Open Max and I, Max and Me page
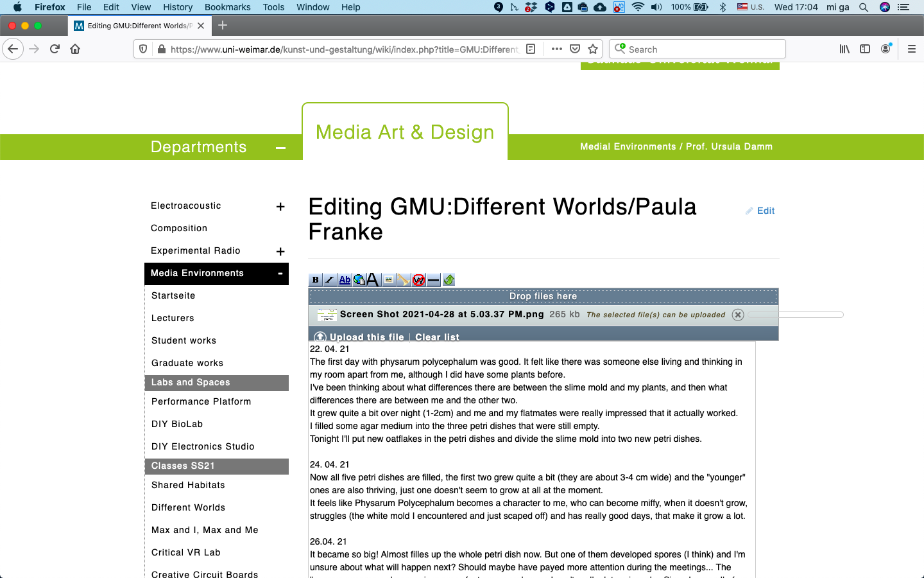 pyautogui.click(x=205, y=530)
